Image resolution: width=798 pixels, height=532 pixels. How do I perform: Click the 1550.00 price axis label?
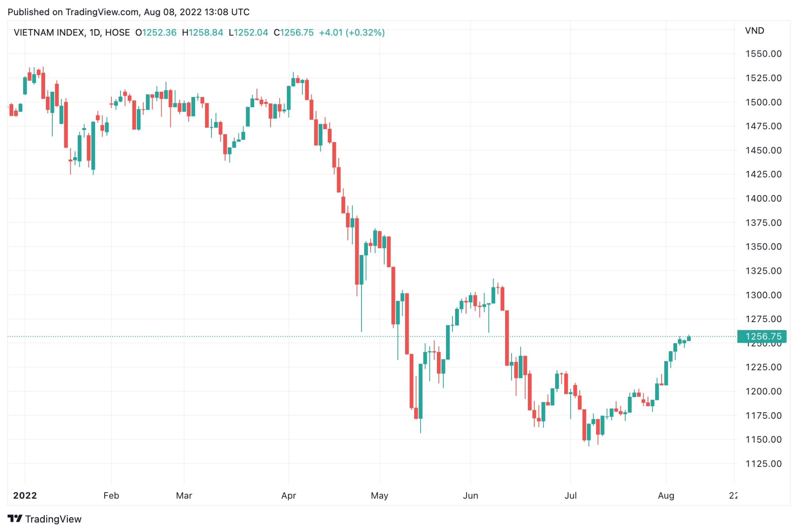coord(763,54)
